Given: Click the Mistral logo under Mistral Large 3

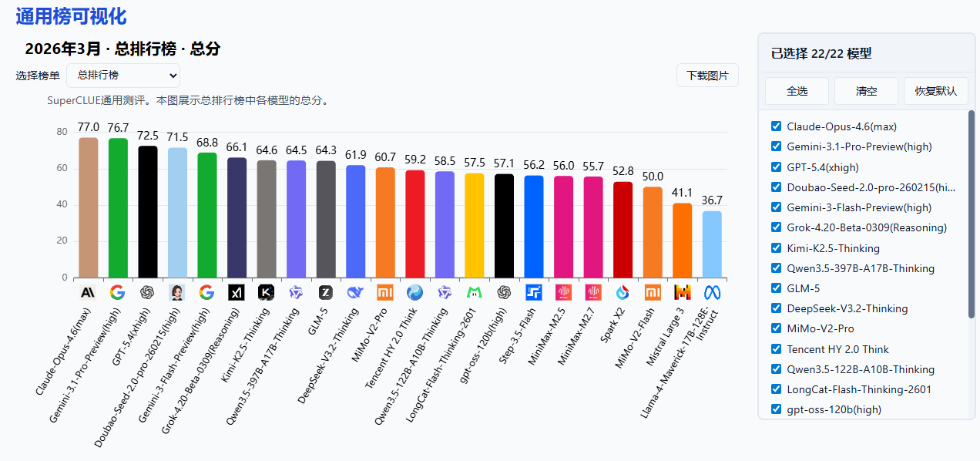Looking at the screenshot, I should (682, 293).
